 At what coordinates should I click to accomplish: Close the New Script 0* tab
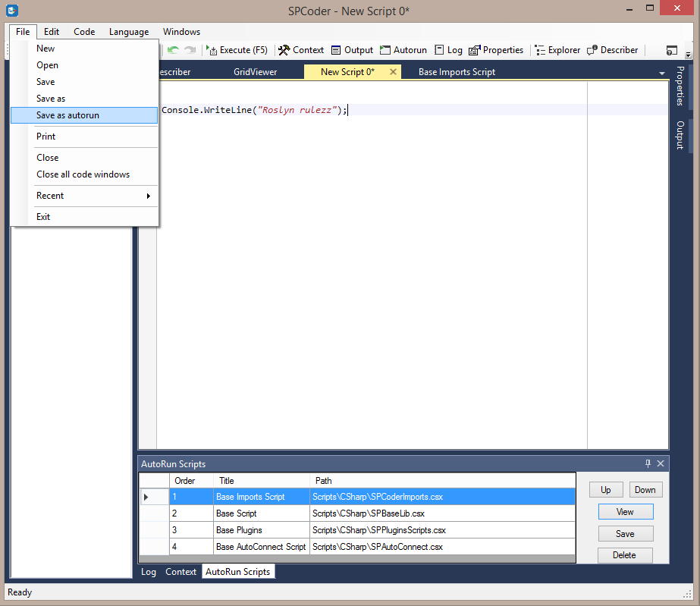coord(394,71)
